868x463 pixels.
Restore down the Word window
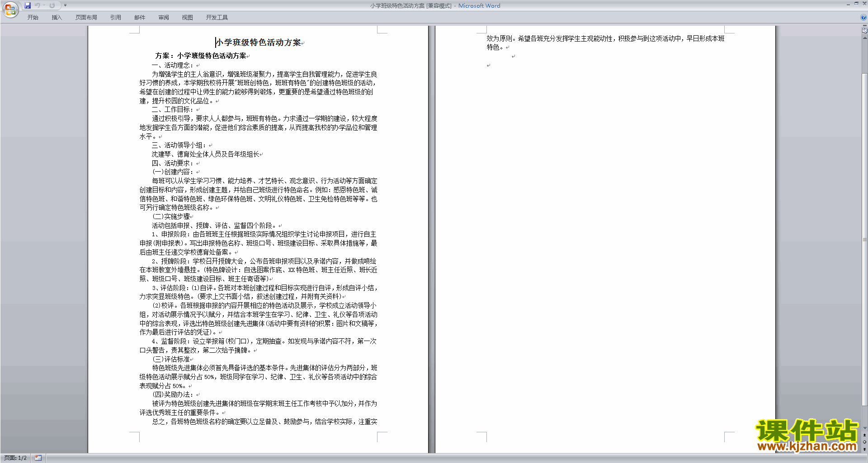tap(856, 4)
